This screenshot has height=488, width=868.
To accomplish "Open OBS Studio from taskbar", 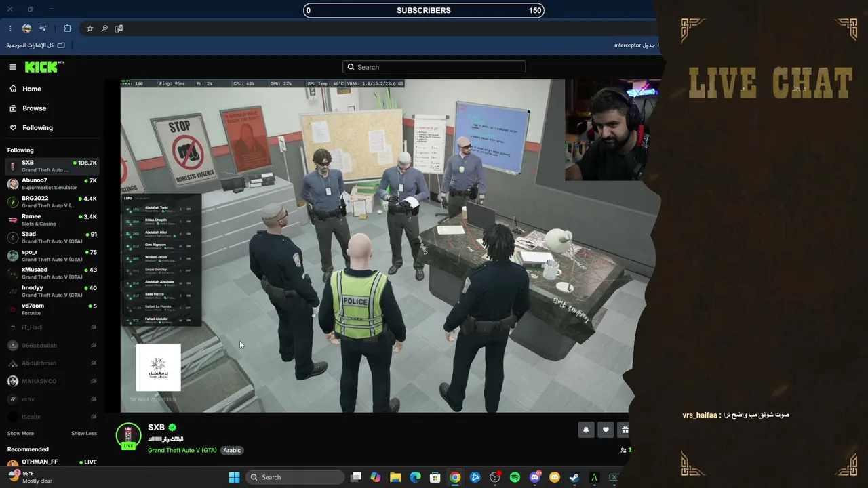I will [495, 477].
